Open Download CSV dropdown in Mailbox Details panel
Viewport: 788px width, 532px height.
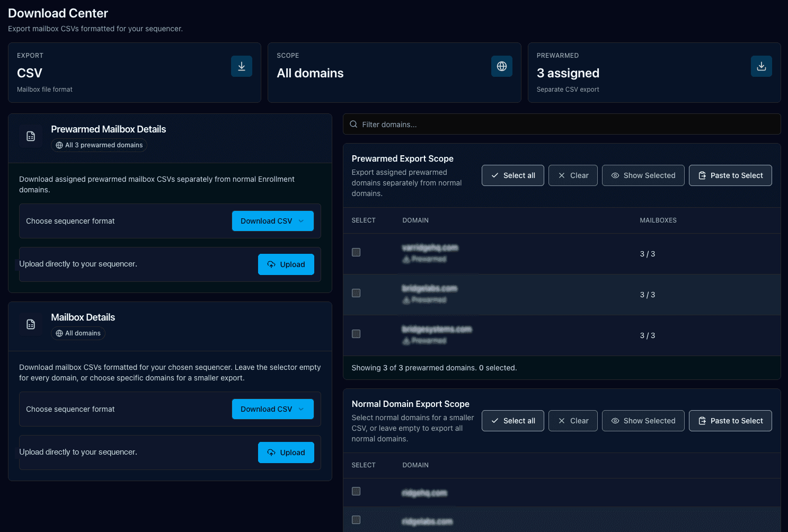[x=273, y=409]
